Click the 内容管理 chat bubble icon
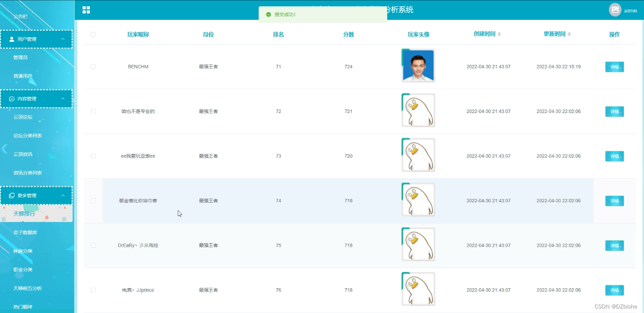The image size is (644, 313). coord(12,99)
